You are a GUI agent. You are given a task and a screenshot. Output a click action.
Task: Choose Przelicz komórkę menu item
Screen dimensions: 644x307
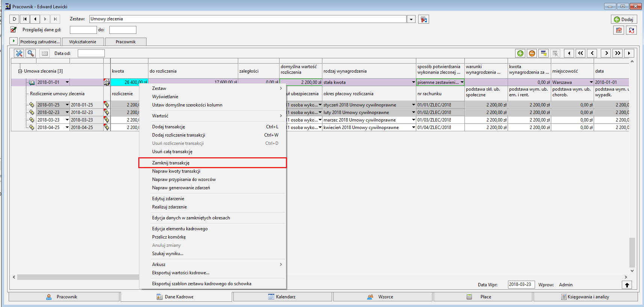tap(213, 237)
